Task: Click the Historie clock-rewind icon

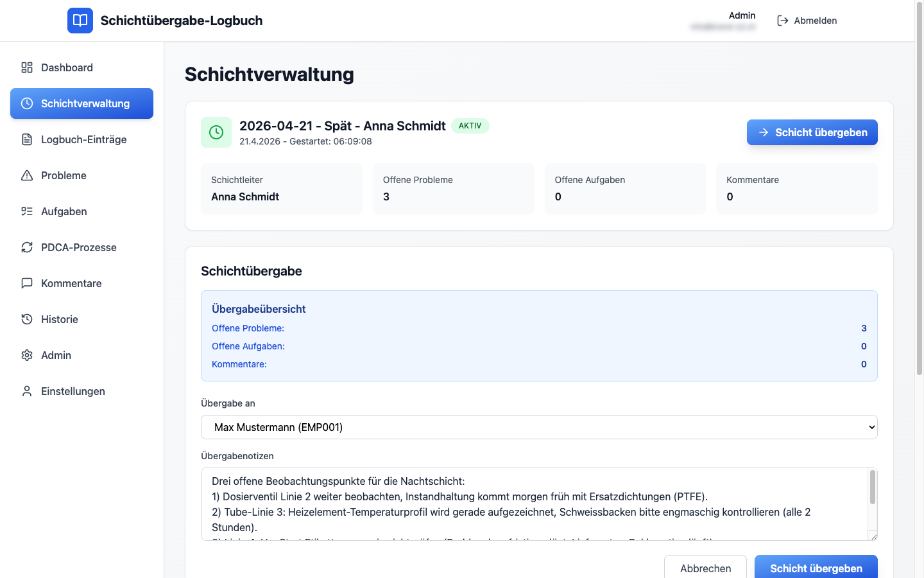Action: [27, 319]
